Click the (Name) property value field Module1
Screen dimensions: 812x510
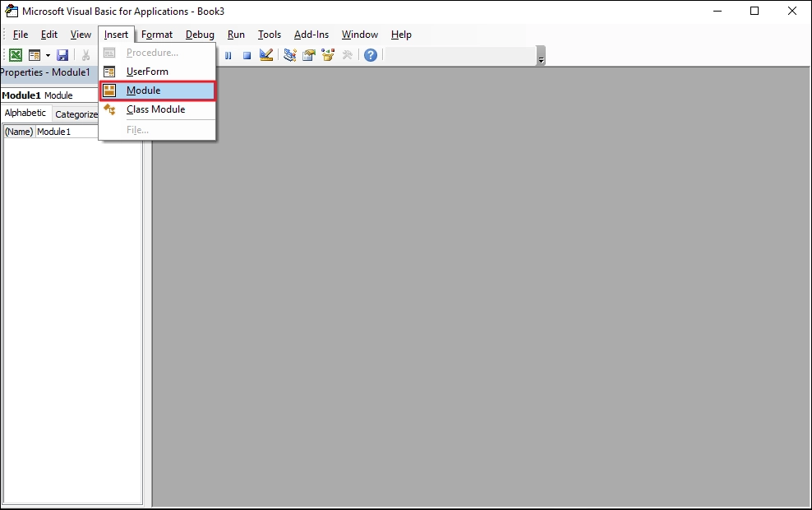coord(66,132)
